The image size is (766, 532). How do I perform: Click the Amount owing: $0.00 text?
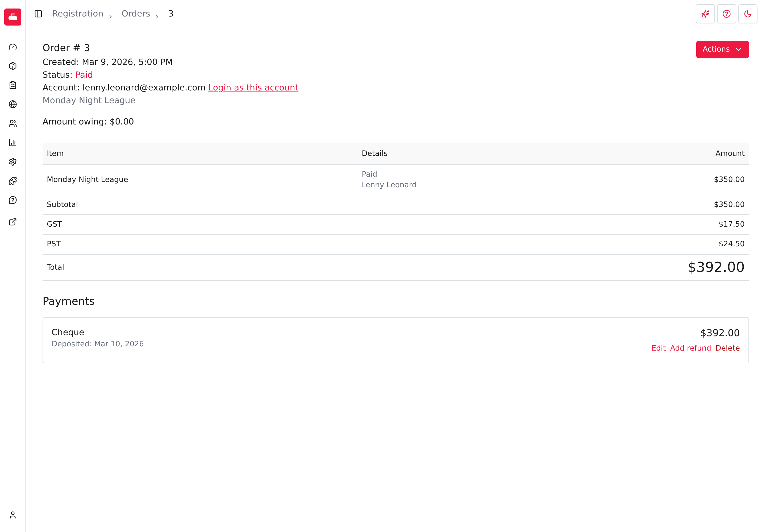[88, 122]
